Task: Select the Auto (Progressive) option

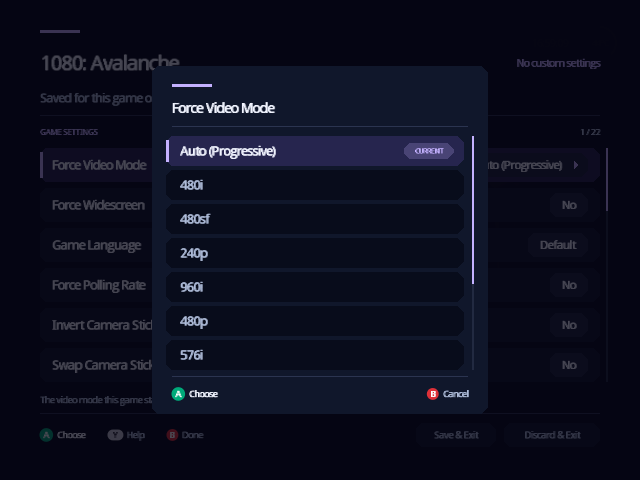Action: [x=315, y=151]
